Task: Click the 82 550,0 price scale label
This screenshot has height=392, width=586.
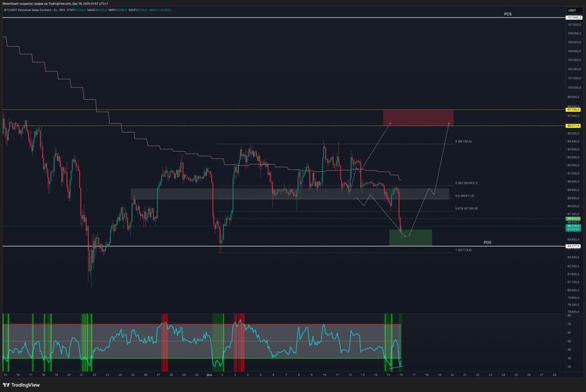Action: point(574,266)
